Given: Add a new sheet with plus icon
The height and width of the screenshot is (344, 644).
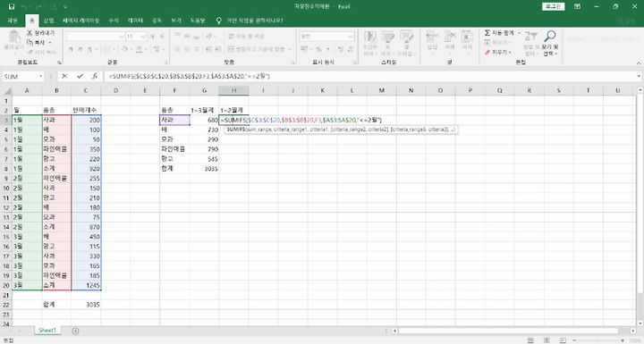Looking at the screenshot, I should tap(75, 331).
